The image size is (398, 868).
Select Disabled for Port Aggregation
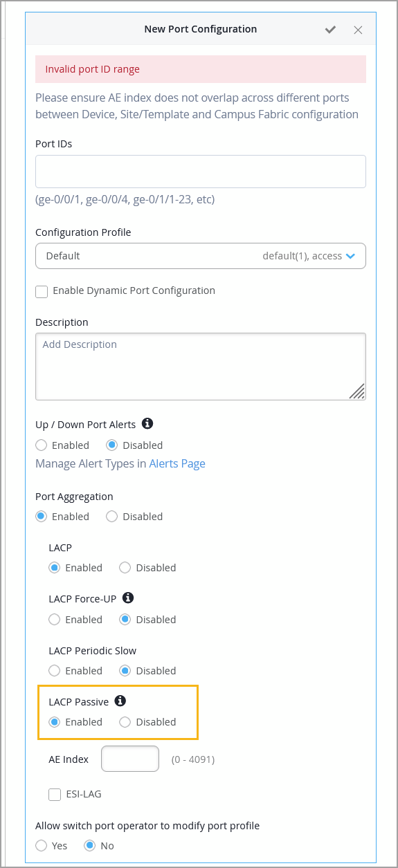click(112, 517)
